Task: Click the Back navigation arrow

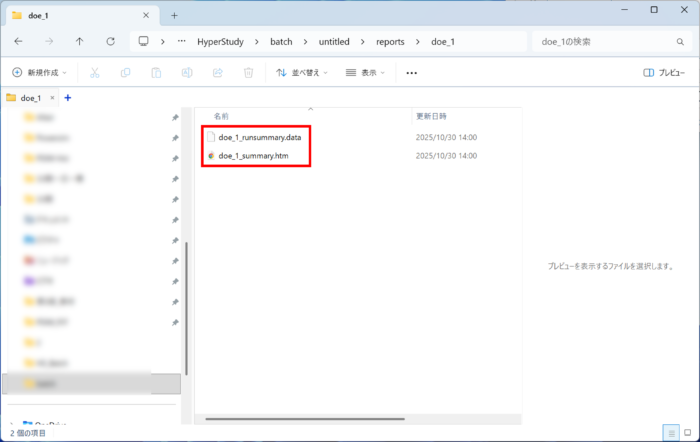Action: pos(18,41)
